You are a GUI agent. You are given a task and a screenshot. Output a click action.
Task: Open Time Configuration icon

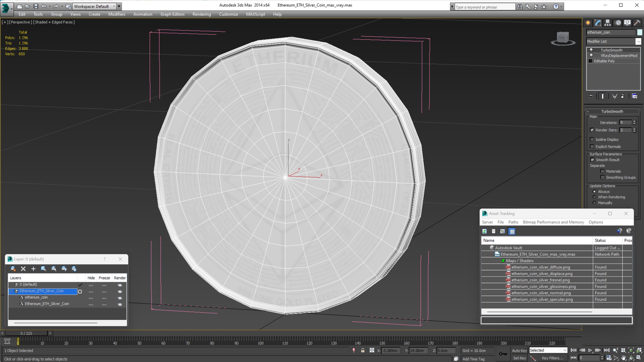[x=609, y=358]
